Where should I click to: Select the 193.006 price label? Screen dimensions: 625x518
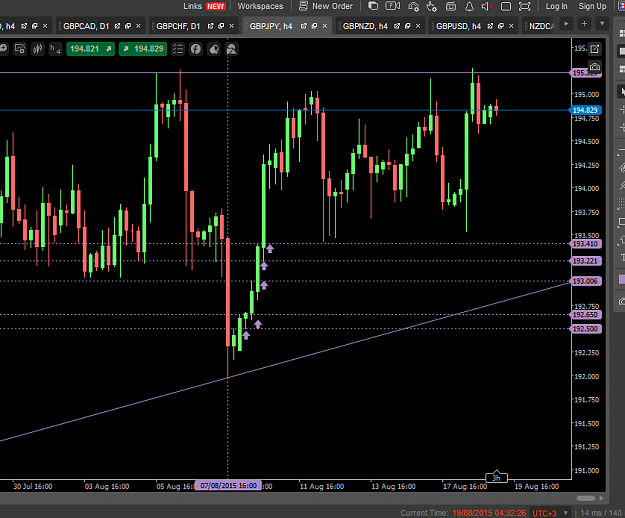[x=585, y=281]
